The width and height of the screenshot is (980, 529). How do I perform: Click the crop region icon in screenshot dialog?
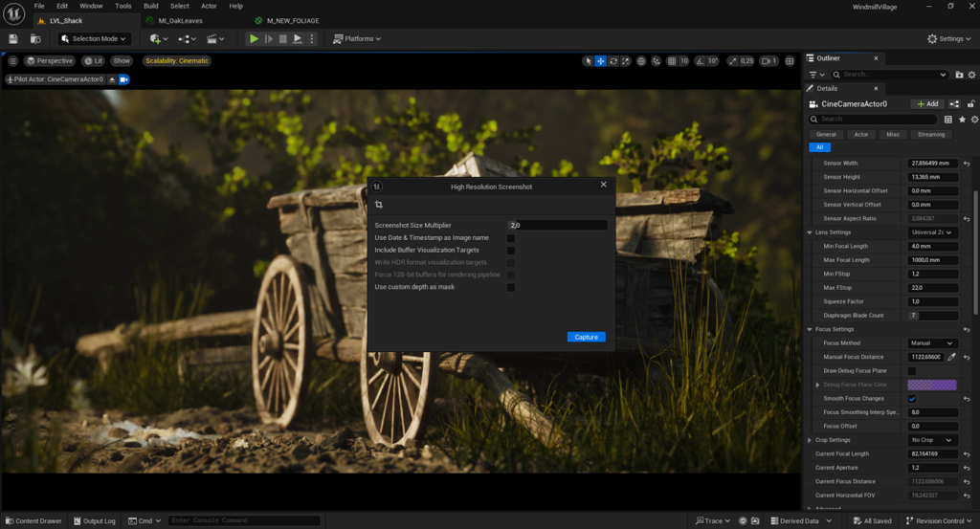[379, 205]
